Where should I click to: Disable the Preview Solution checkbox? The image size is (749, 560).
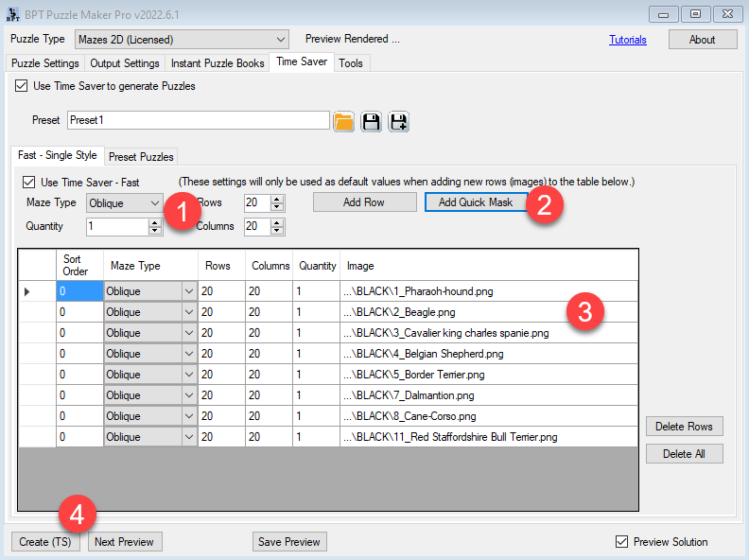pos(621,542)
